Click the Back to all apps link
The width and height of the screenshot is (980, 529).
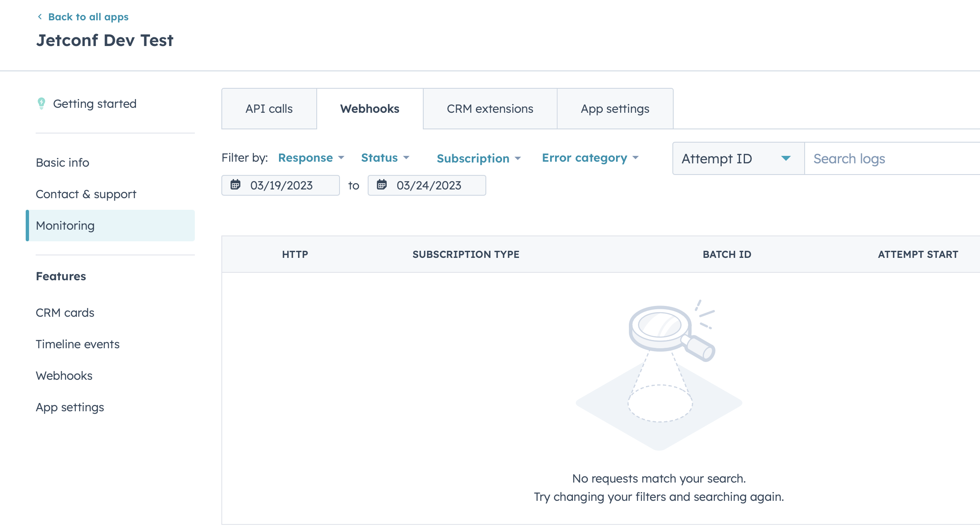[x=89, y=17]
